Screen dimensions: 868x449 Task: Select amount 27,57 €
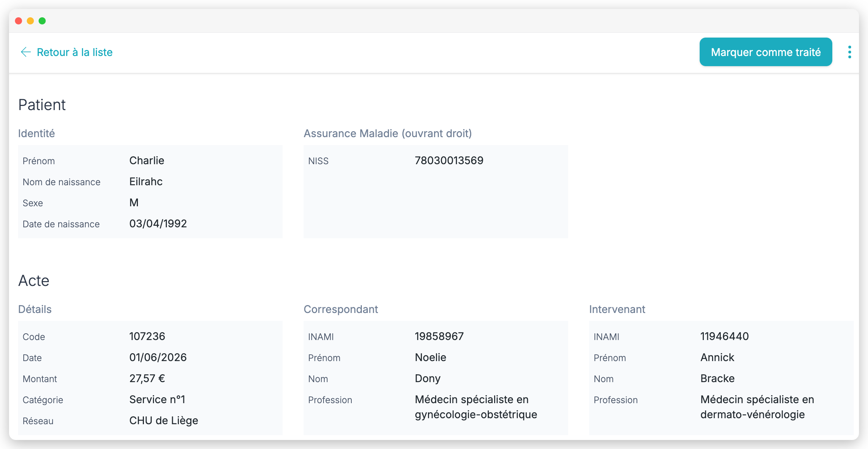pos(147,378)
